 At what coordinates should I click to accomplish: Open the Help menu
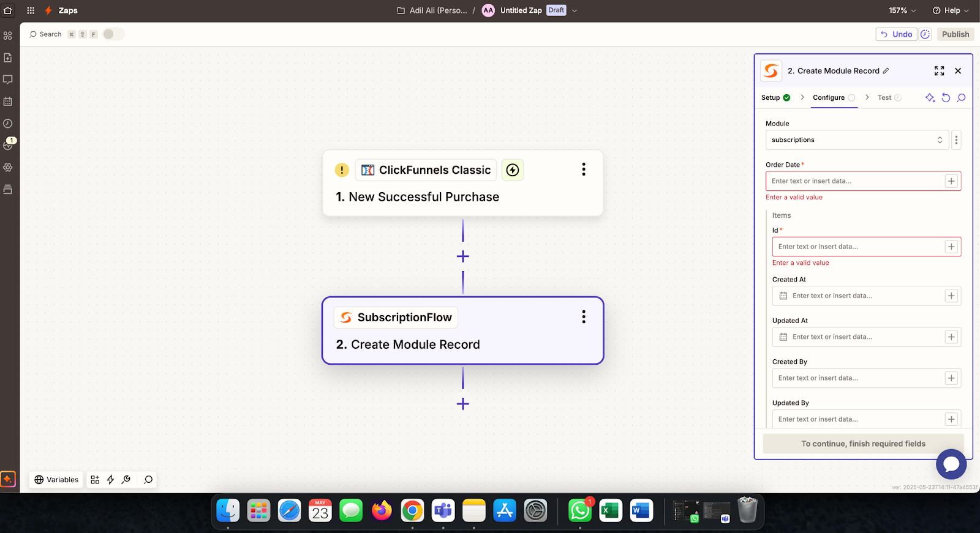(x=951, y=10)
